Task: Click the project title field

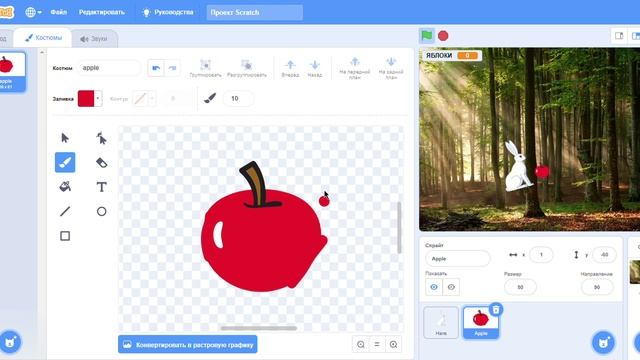Action: pyautogui.click(x=255, y=12)
